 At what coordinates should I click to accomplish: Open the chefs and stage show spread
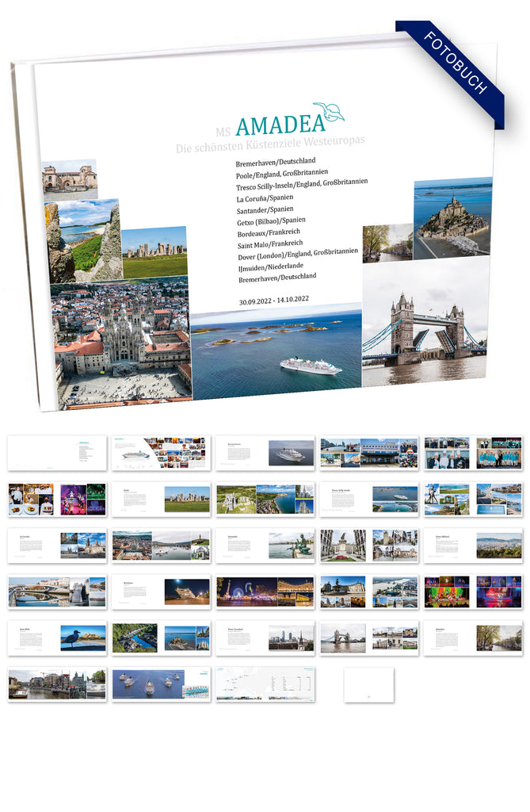pyautogui.click(x=58, y=500)
